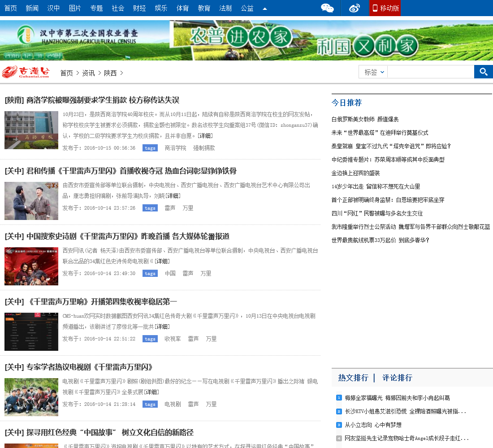
Task: Open 汉中 in top navigation
Action: pos(53,8)
